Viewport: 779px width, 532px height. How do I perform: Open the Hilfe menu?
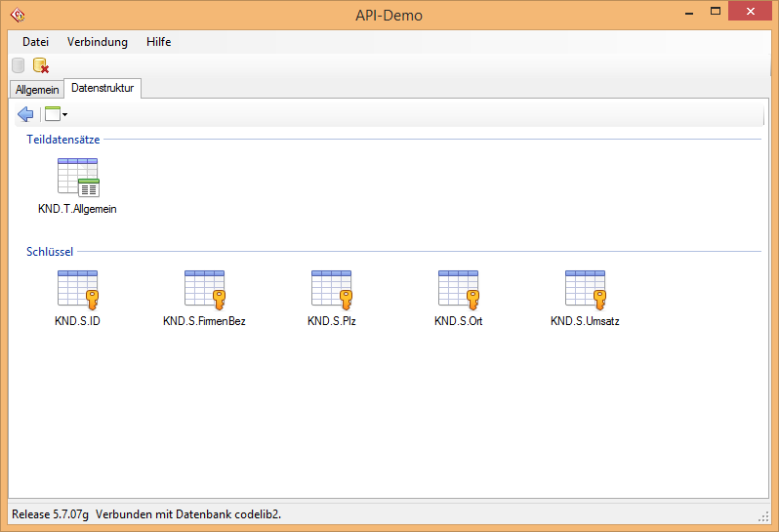(x=158, y=42)
